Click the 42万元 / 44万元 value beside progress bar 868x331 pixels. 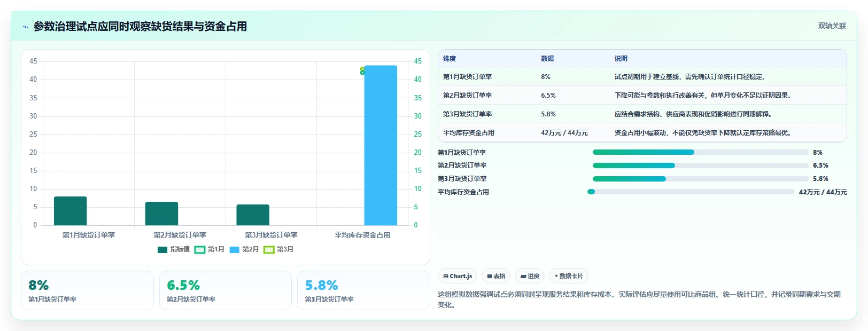pyautogui.click(x=823, y=192)
